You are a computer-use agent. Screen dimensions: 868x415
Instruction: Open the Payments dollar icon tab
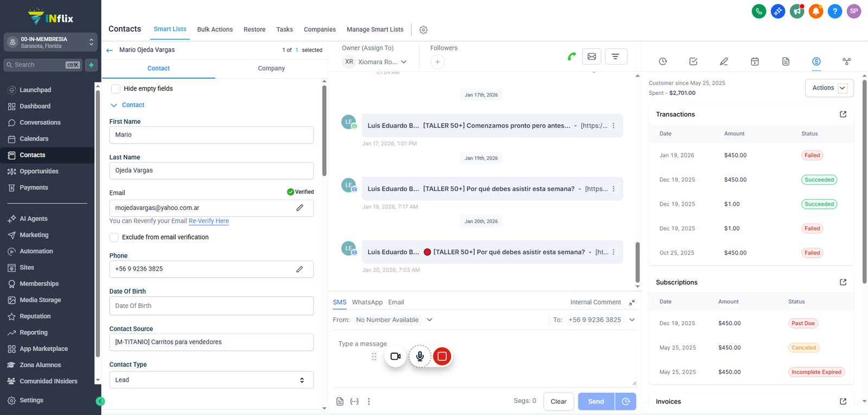[x=816, y=61]
